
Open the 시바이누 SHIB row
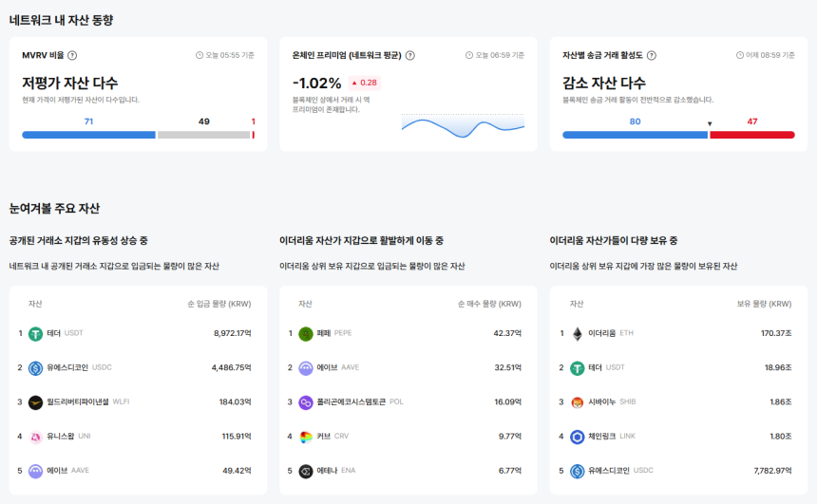[678, 401]
